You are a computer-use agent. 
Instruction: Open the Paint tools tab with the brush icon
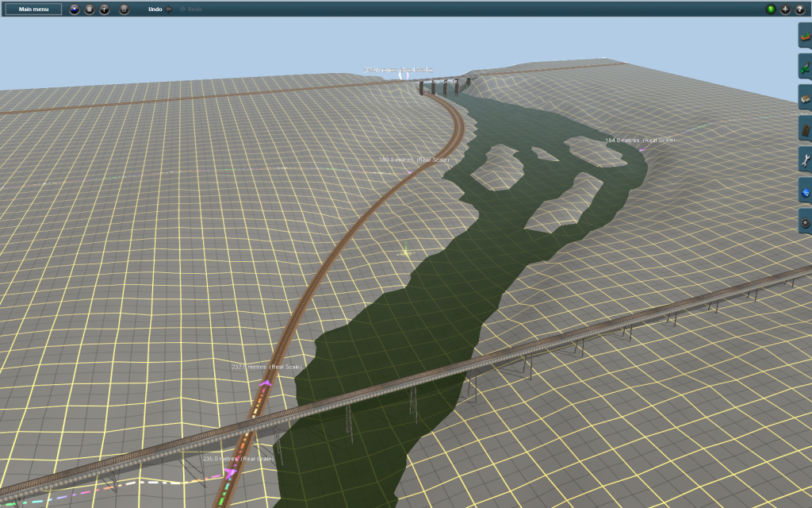806,67
